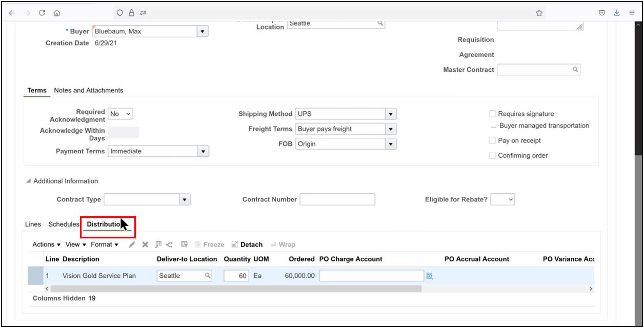Screen dimensions: 644x328
Task: Click the Contract Number input field
Action: [337, 199]
